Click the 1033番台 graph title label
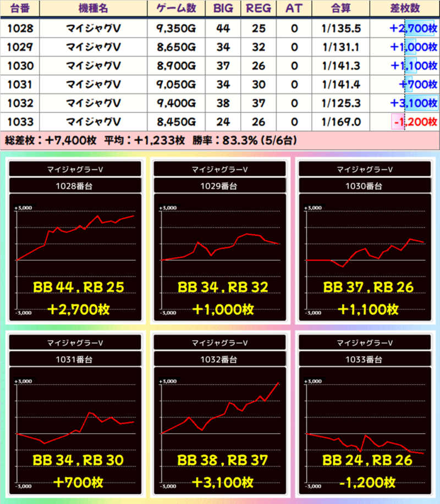 [x=365, y=359]
